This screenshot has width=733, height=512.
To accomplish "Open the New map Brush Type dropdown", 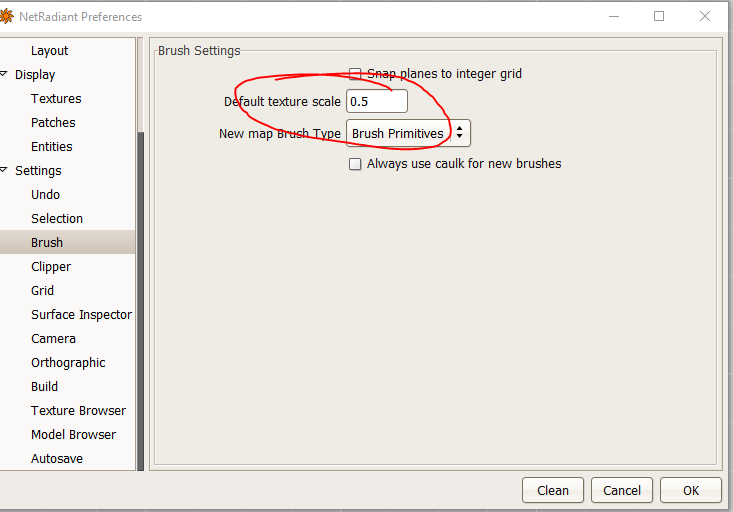I will (407, 133).
